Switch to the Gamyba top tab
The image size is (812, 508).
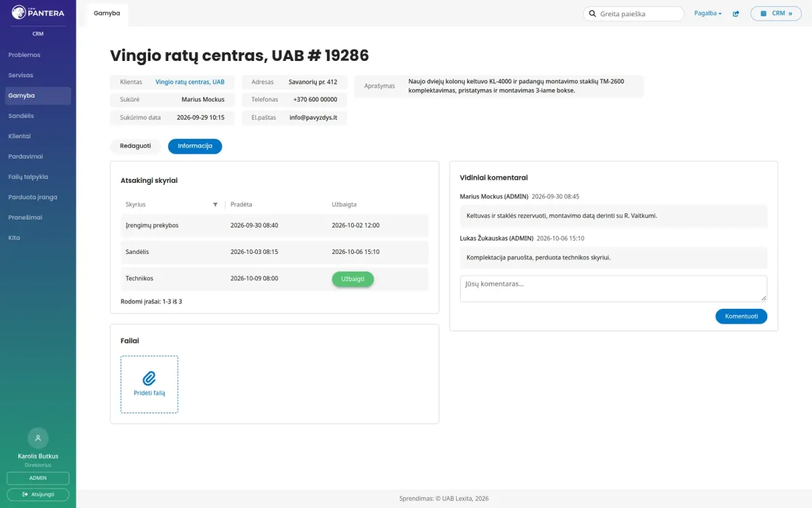pyautogui.click(x=107, y=14)
